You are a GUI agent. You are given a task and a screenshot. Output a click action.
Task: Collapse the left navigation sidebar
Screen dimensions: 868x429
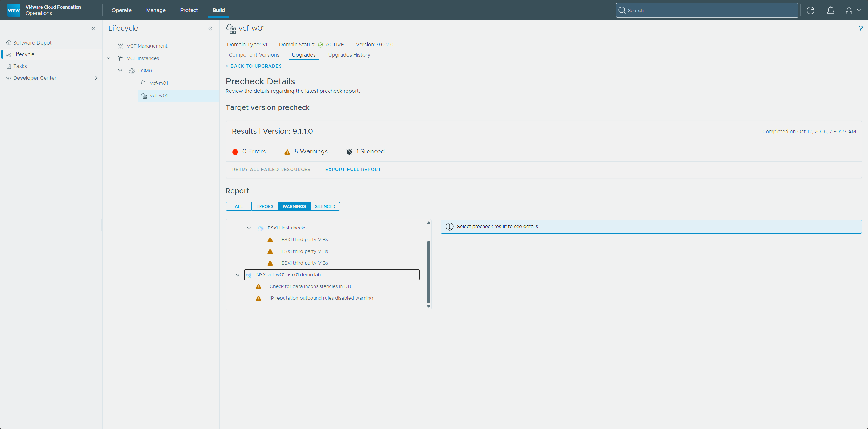(x=93, y=29)
